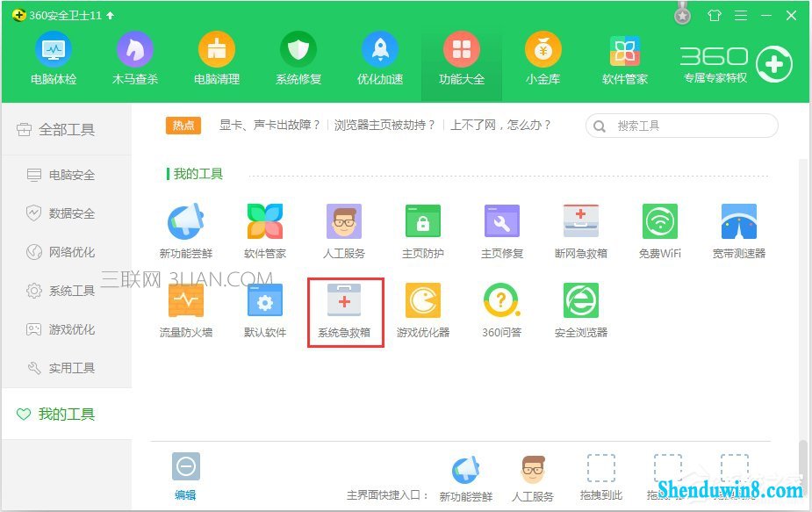Launch 宽带测速器 tool
Image resolution: width=812 pixels, height=512 pixels.
[x=739, y=231]
